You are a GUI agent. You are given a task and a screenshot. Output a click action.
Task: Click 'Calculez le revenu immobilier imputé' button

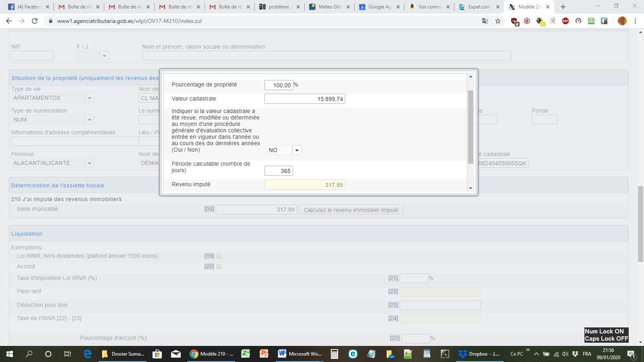351,210
